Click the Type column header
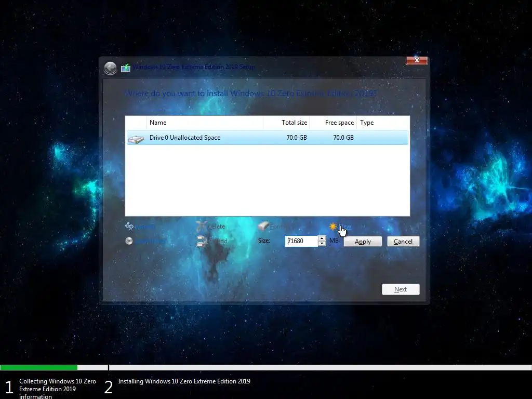 pyautogui.click(x=383, y=123)
